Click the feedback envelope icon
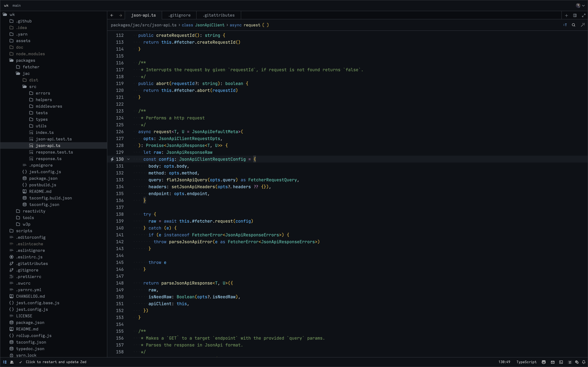 553,362
